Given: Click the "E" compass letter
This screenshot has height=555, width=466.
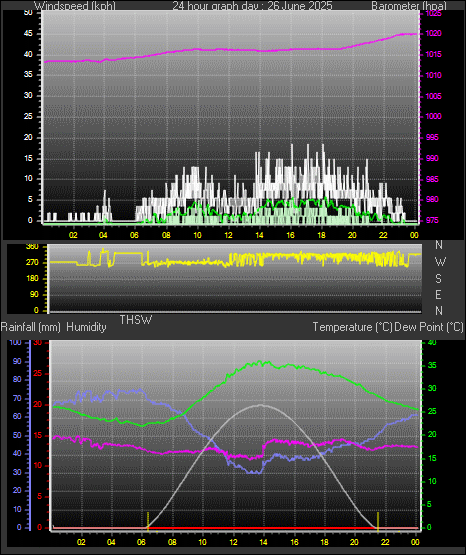Looking at the screenshot, I should coord(438,294).
